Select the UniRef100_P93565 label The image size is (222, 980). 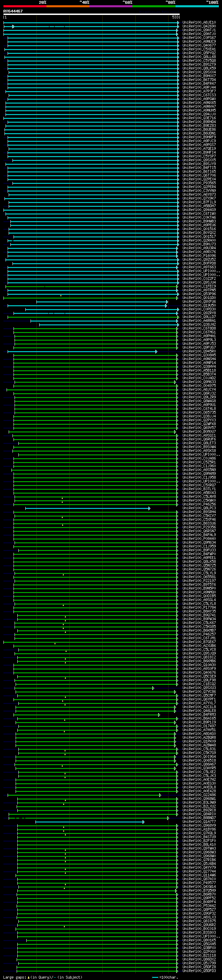[199, 183]
